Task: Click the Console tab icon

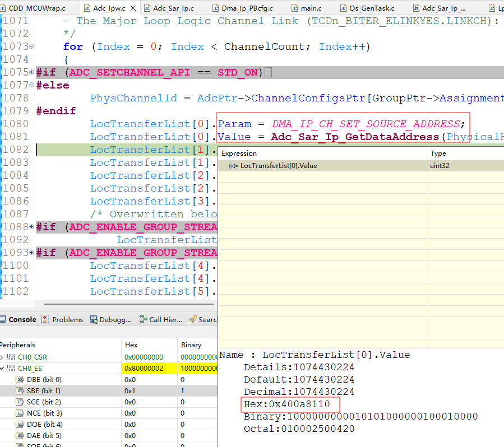Action: click(3, 319)
